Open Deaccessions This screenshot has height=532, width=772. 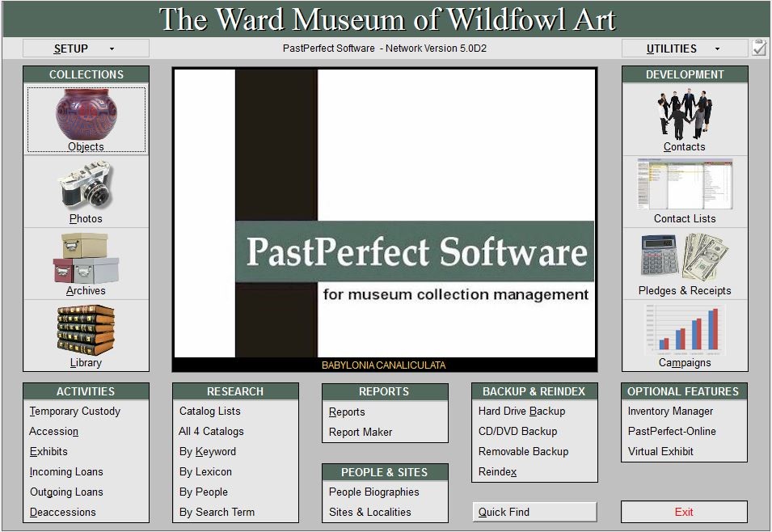point(62,512)
